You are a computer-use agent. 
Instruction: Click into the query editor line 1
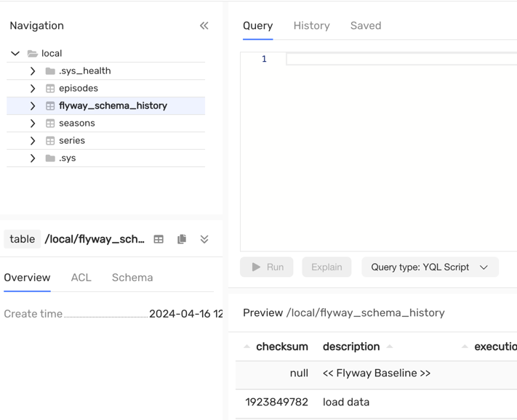[x=400, y=59]
